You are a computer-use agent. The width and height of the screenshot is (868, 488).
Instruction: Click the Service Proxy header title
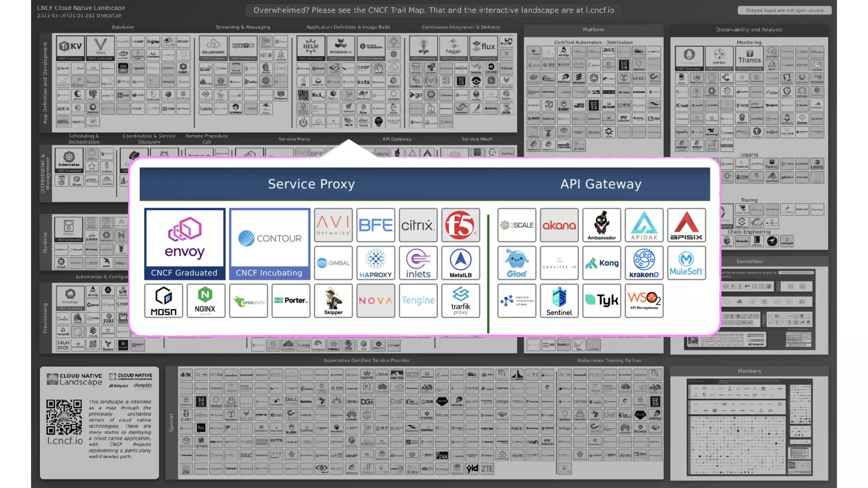pyautogui.click(x=311, y=184)
